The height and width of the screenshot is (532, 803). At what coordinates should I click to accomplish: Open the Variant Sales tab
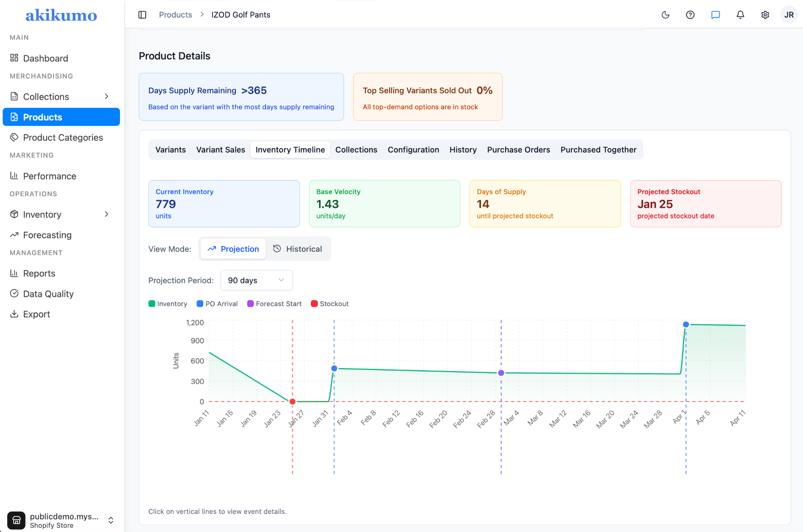pos(220,149)
